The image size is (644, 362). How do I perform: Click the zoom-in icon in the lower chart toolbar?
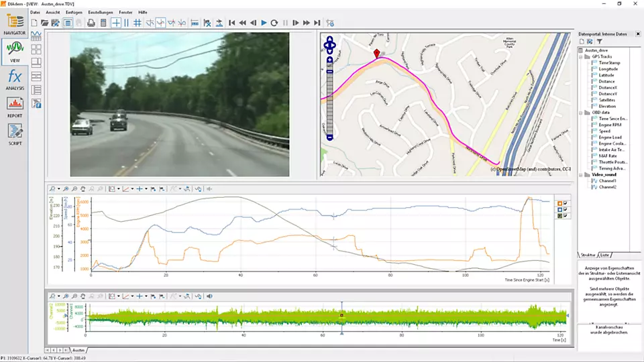click(66, 296)
